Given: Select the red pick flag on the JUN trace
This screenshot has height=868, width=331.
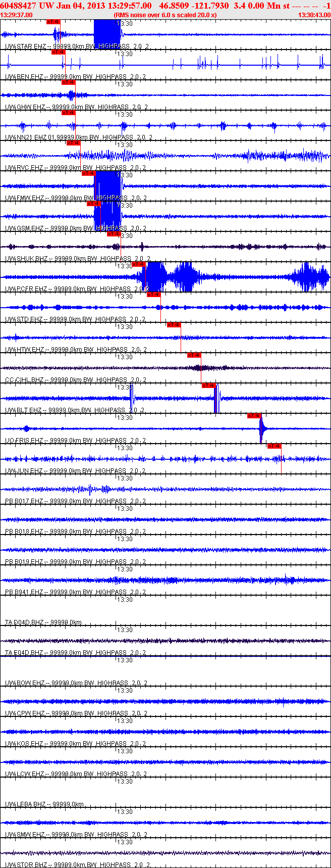Looking at the screenshot, I should 274,446.
